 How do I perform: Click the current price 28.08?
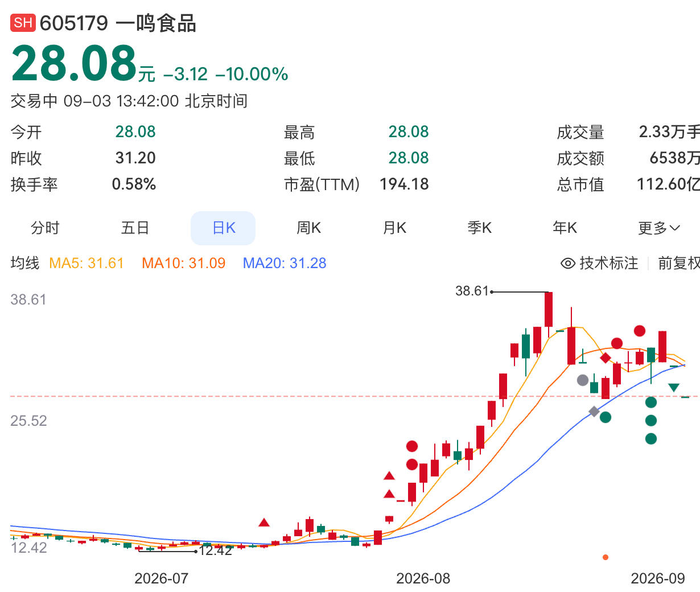click(74, 63)
